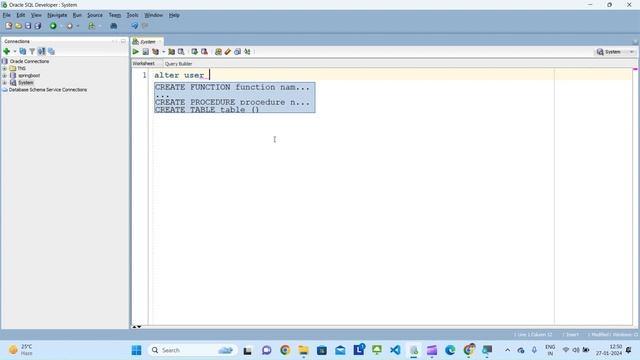Select the System editor tab
The image size is (640, 360).
click(x=147, y=42)
